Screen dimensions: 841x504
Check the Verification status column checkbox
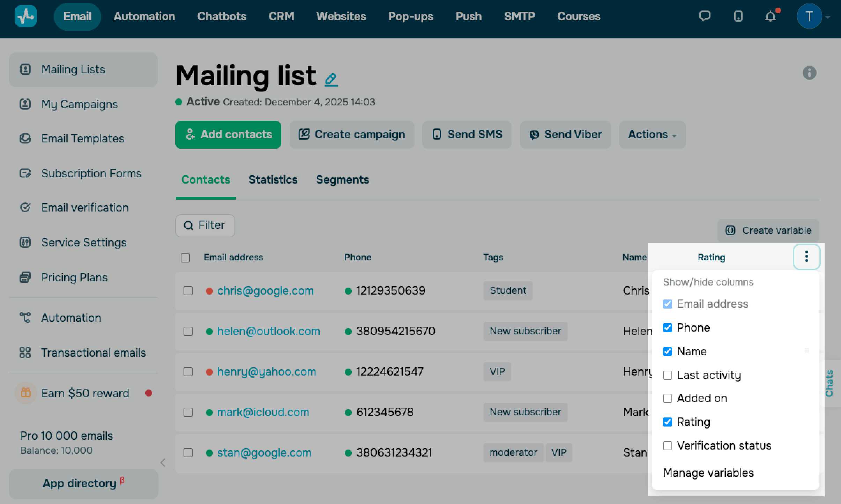pyautogui.click(x=667, y=446)
